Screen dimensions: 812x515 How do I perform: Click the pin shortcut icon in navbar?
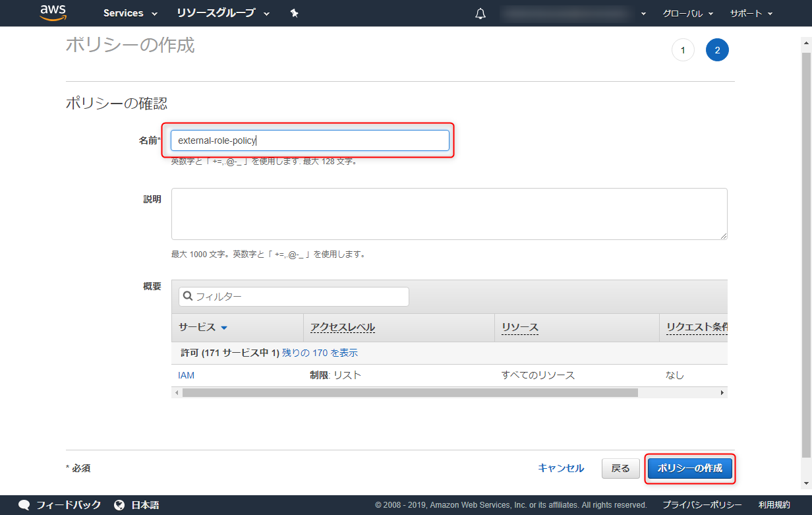click(x=295, y=13)
